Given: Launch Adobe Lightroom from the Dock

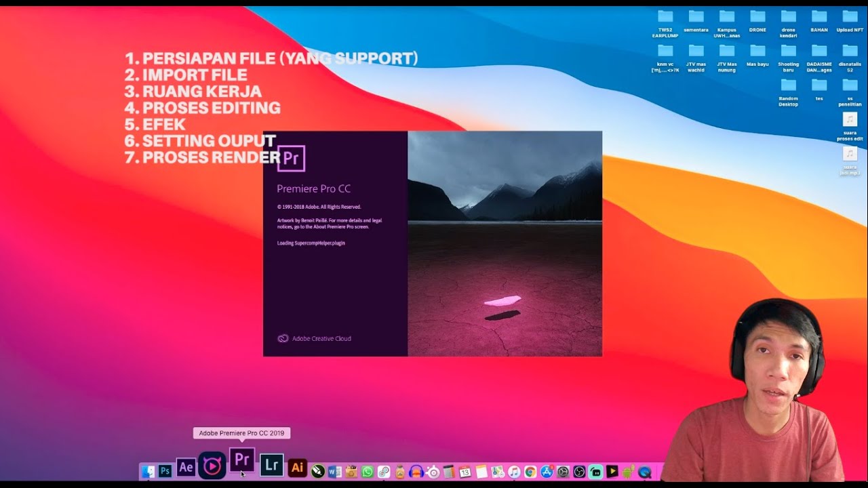Looking at the screenshot, I should point(272,464).
